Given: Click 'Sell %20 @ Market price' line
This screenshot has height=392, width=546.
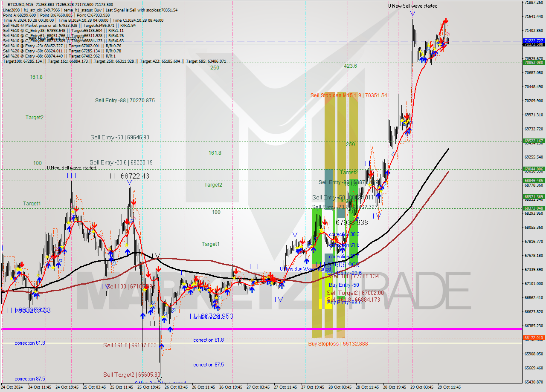Looking at the screenshot, I should click(x=69, y=25).
